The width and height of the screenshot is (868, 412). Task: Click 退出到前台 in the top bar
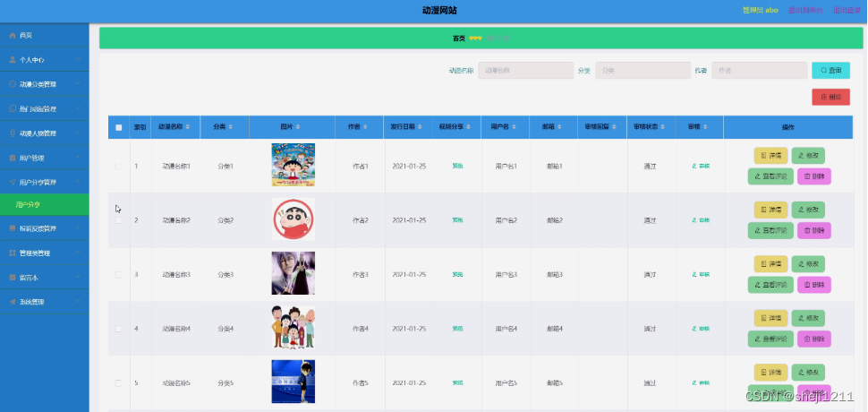[805, 10]
